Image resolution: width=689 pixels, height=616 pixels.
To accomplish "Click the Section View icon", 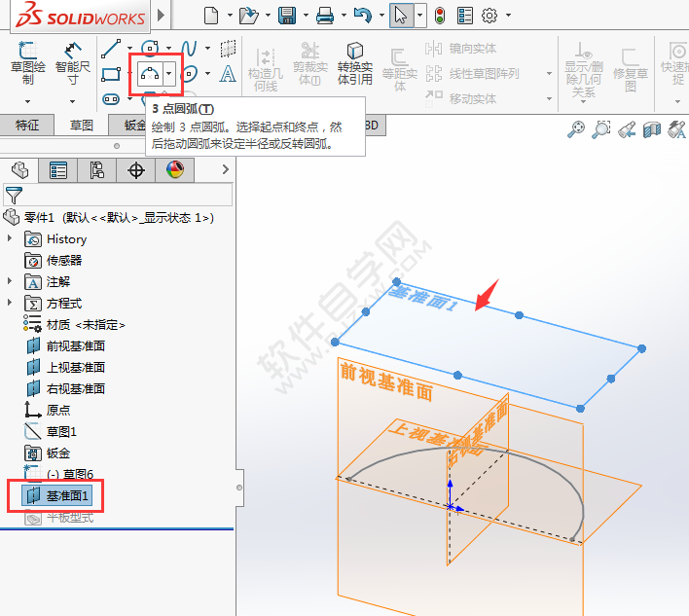I will click(652, 129).
